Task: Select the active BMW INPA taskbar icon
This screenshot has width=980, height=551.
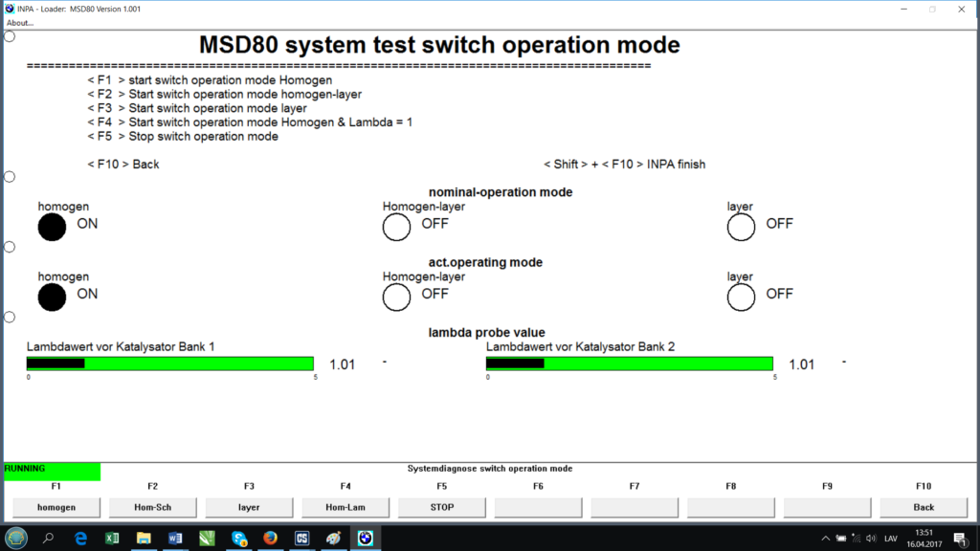Action: [x=365, y=538]
